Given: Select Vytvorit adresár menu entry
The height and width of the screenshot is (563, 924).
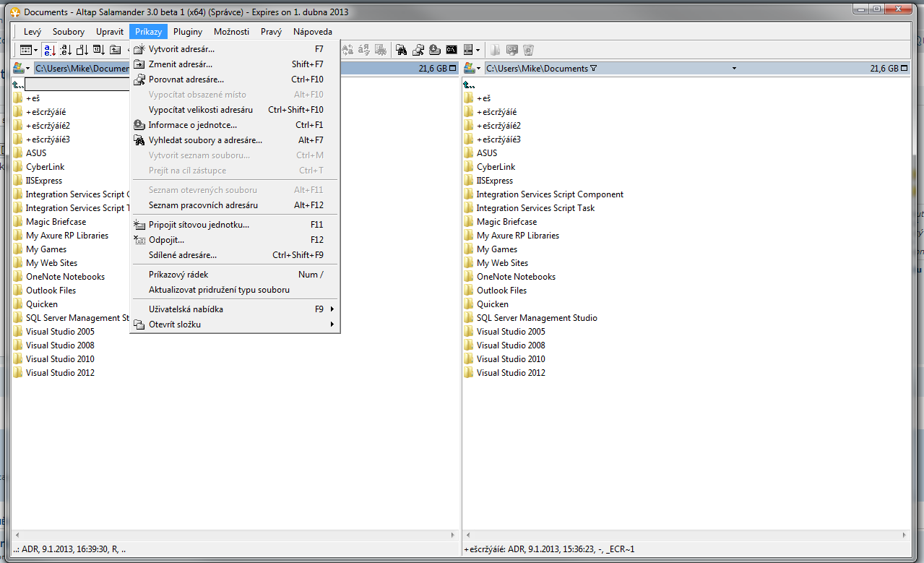Looking at the screenshot, I should coord(181,49).
